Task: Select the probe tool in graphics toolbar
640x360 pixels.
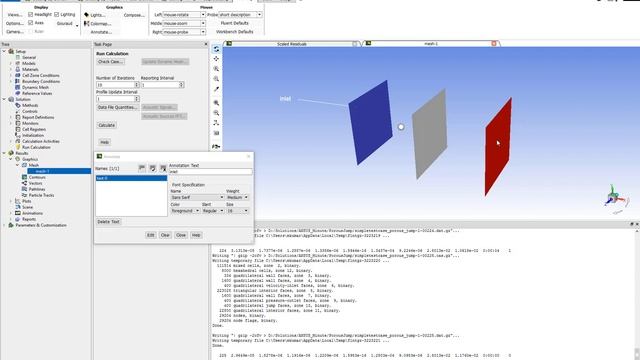Action: 216,89
